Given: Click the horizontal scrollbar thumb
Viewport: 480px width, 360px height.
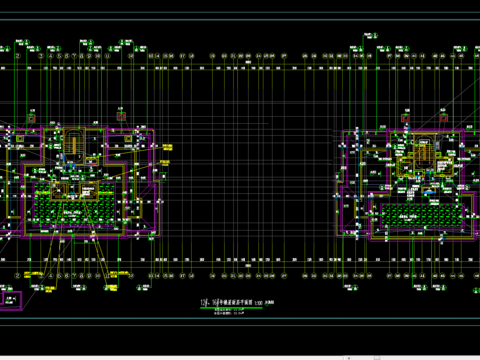Looking at the screenshot, I should click(x=377, y=358).
